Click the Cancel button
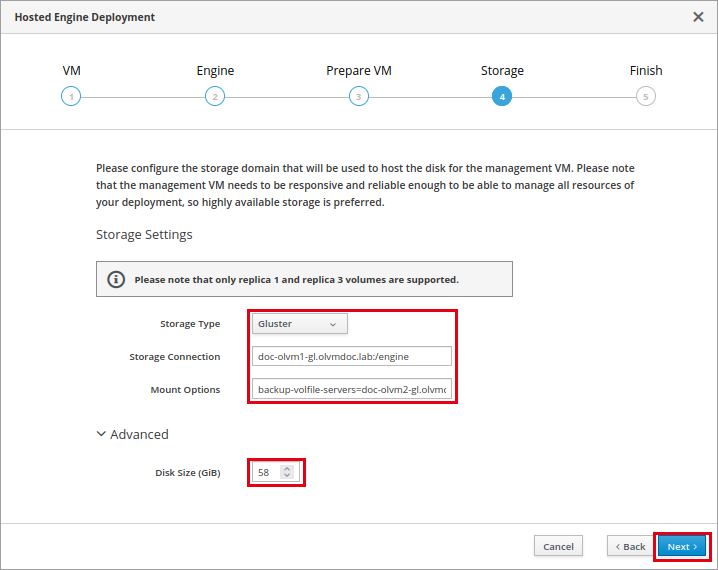The height and width of the screenshot is (570, 718). (558, 546)
